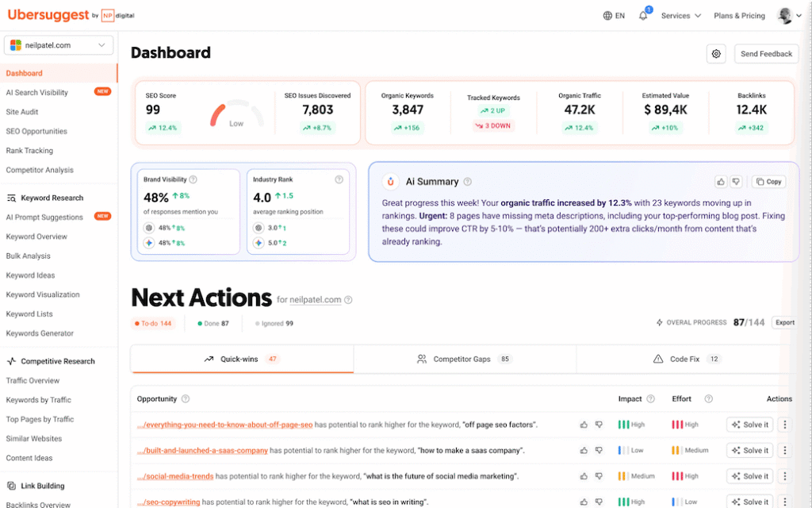Collapse Keyword Research section header
812x508 pixels.
[x=45, y=198]
